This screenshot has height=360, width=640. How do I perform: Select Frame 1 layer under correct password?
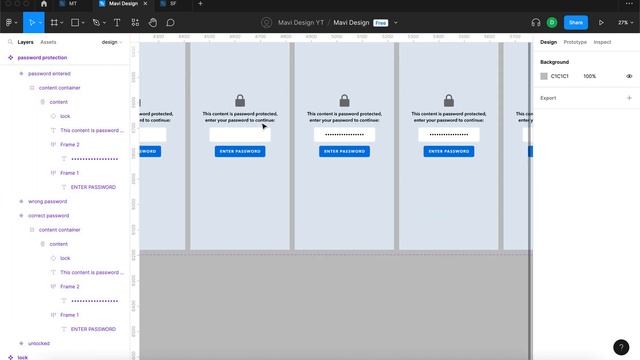coord(69,315)
